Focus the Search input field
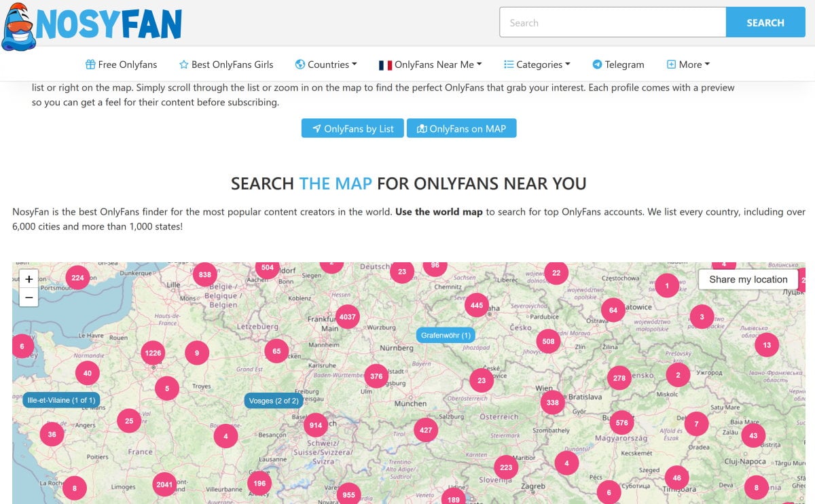 (613, 22)
